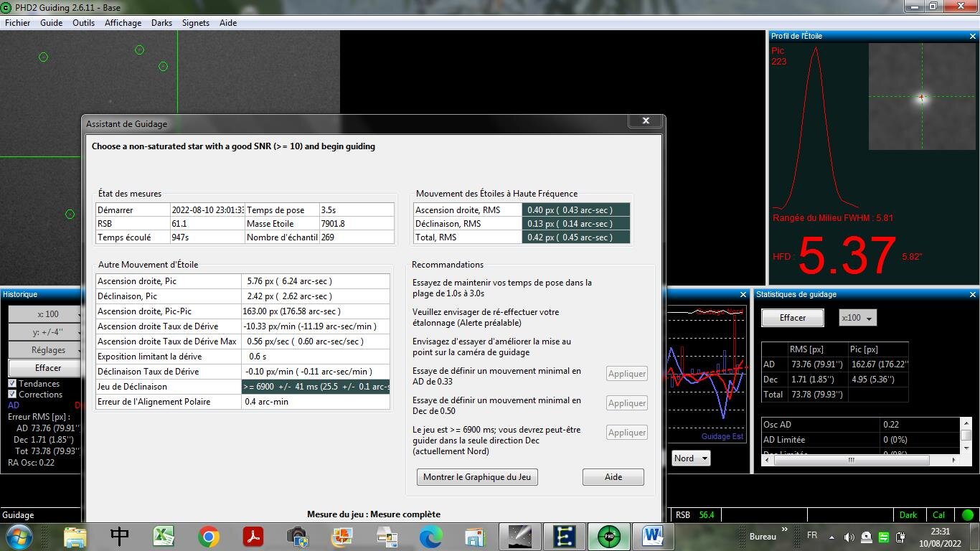Screen dimensions: 980x551
Task: Toggle the Corrections checkbox
Action: [12, 395]
